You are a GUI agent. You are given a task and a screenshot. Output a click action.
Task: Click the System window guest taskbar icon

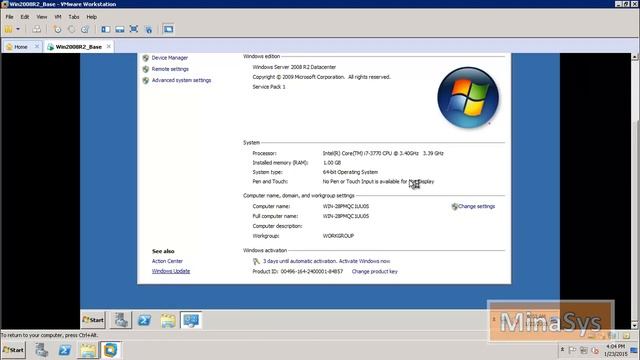(x=191, y=320)
